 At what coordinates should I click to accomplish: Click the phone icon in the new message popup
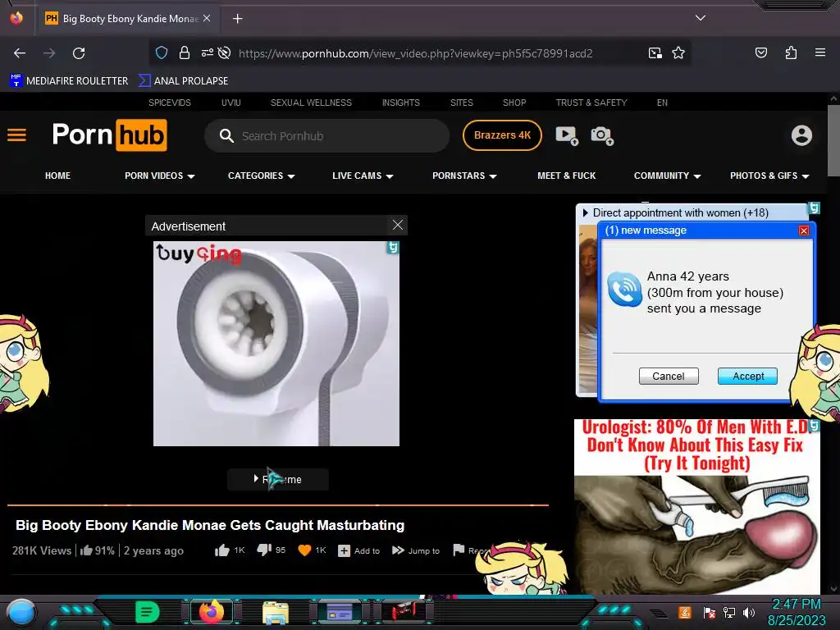[624, 290]
